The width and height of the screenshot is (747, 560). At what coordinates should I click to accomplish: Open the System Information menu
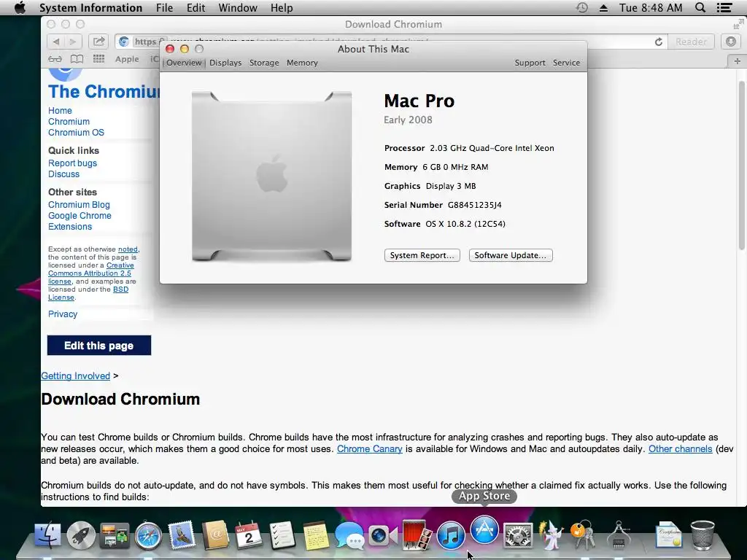click(x=90, y=8)
